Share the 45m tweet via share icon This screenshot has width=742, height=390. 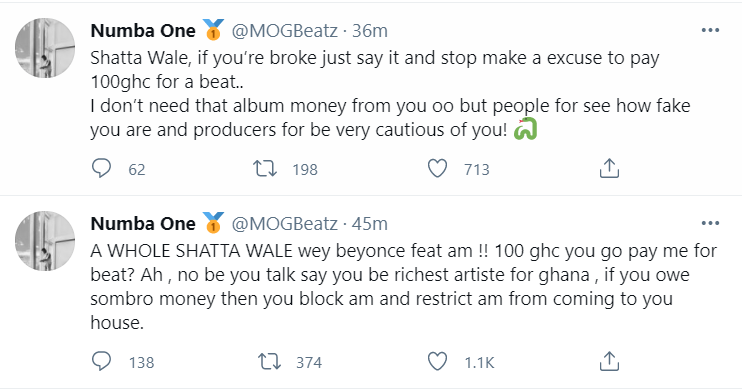[x=609, y=361]
